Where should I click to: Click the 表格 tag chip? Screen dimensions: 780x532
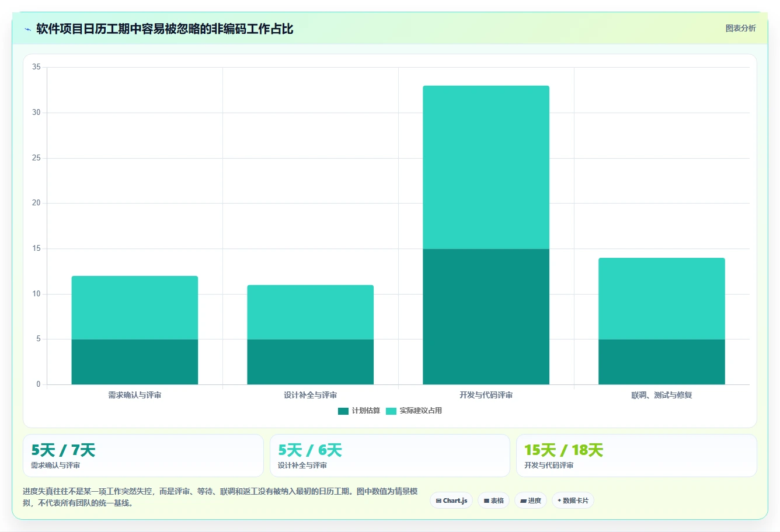tap(493, 501)
